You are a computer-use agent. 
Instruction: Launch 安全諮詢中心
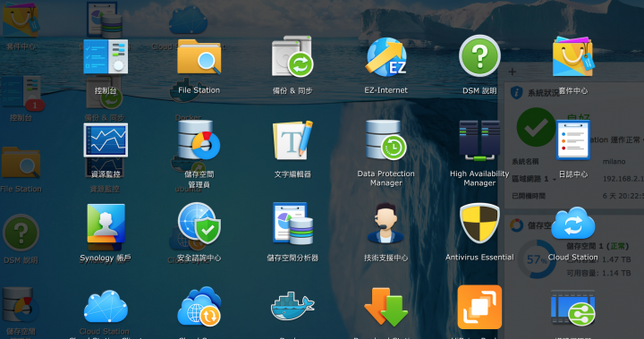pyautogui.click(x=199, y=224)
